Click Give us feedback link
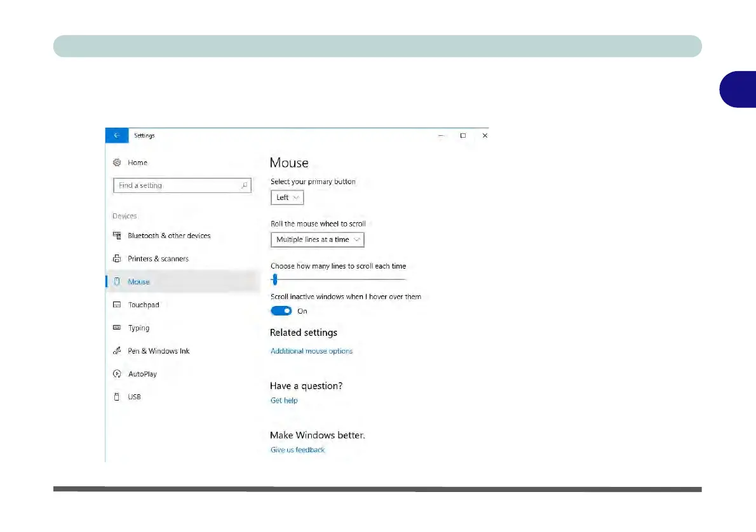The height and width of the screenshot is (532, 756). pyautogui.click(x=297, y=449)
